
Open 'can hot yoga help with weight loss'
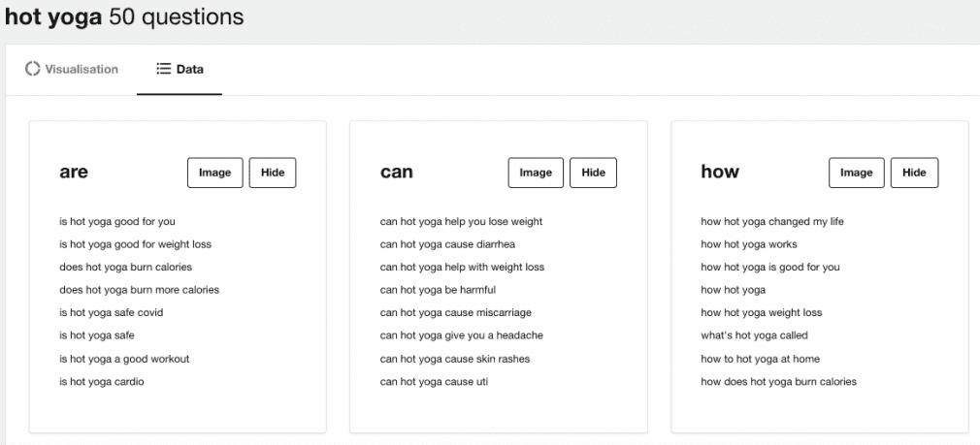coord(463,268)
